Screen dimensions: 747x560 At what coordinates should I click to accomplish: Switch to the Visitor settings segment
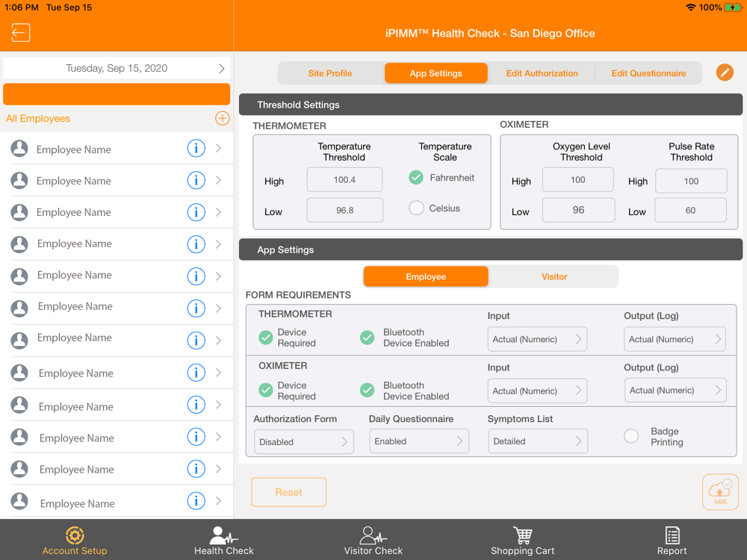[554, 277]
